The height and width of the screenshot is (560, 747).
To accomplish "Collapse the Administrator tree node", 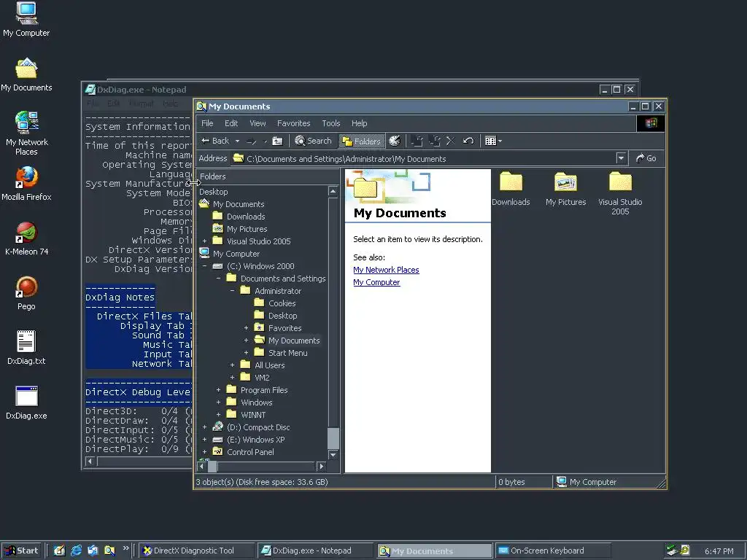I will click(232, 291).
